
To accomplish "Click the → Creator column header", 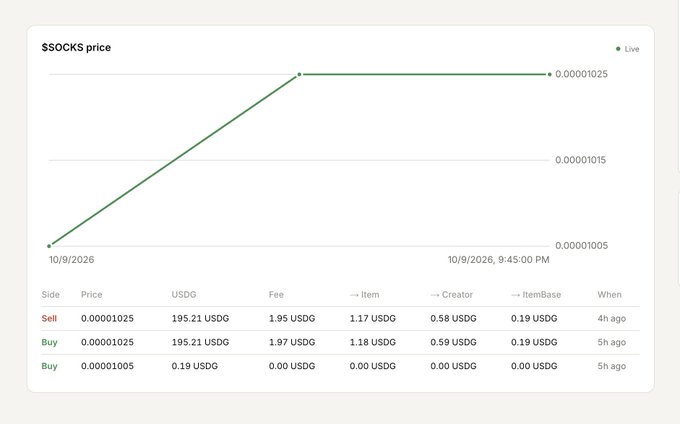I will [451, 295].
